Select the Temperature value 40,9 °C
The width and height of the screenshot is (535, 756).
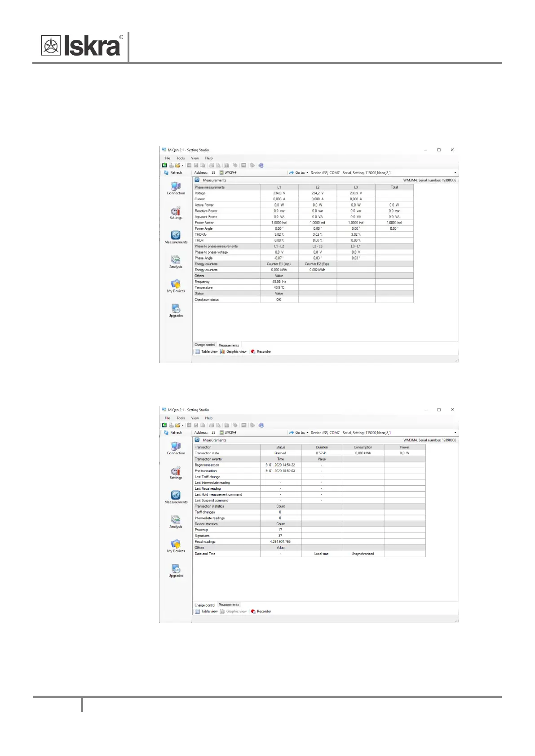point(279,287)
